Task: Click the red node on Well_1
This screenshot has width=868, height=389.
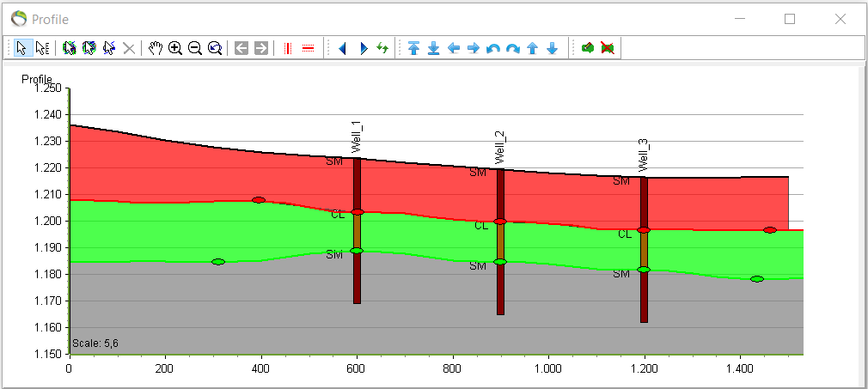Action: [x=357, y=212]
